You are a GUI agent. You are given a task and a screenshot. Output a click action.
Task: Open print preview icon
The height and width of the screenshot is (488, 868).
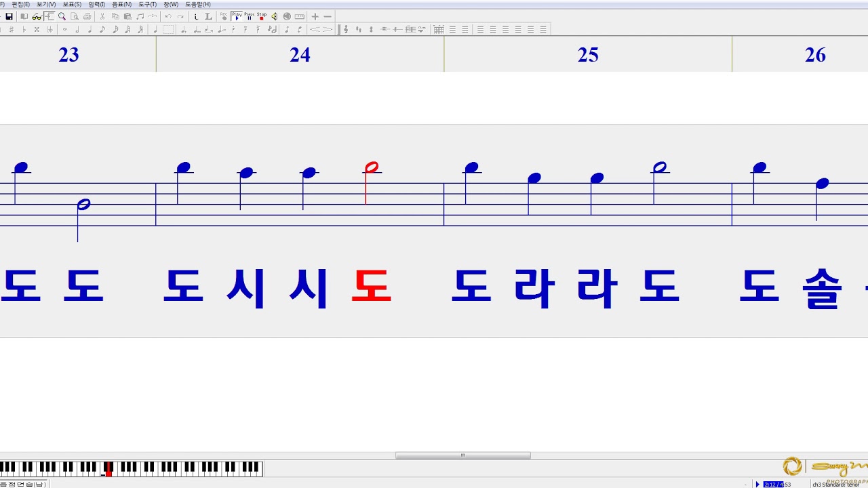(75, 16)
